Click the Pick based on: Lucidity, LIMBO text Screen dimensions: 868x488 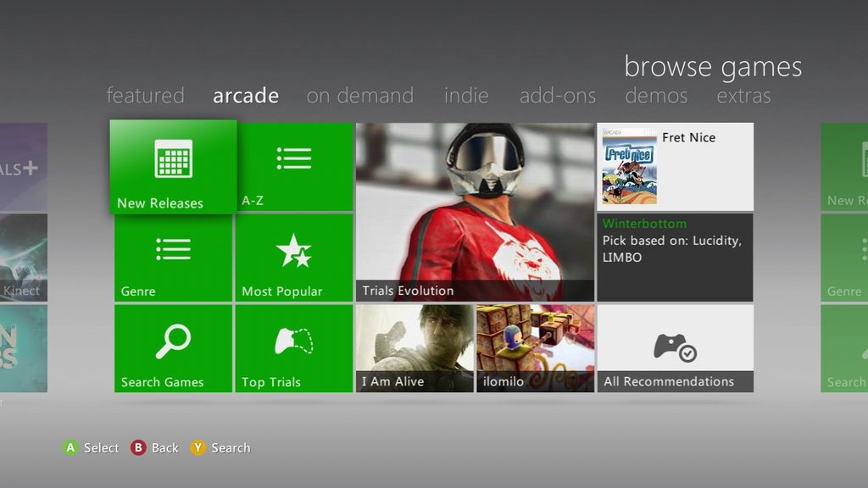pos(672,249)
